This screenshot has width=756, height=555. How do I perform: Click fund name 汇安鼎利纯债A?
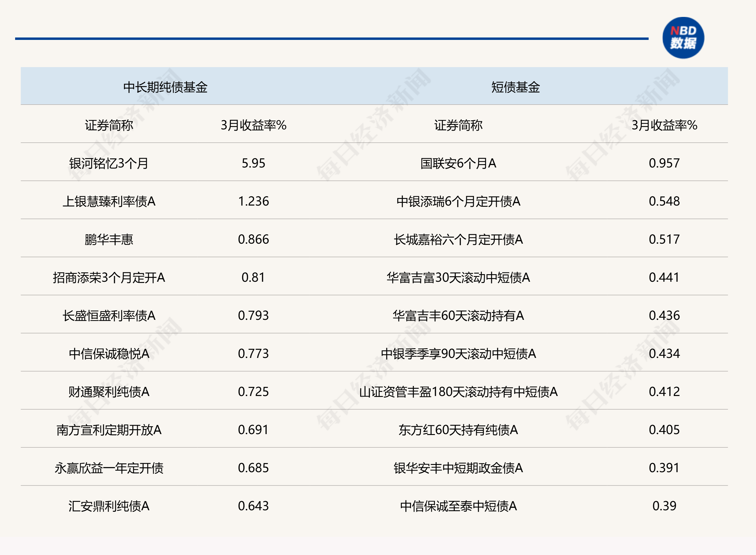(109, 506)
